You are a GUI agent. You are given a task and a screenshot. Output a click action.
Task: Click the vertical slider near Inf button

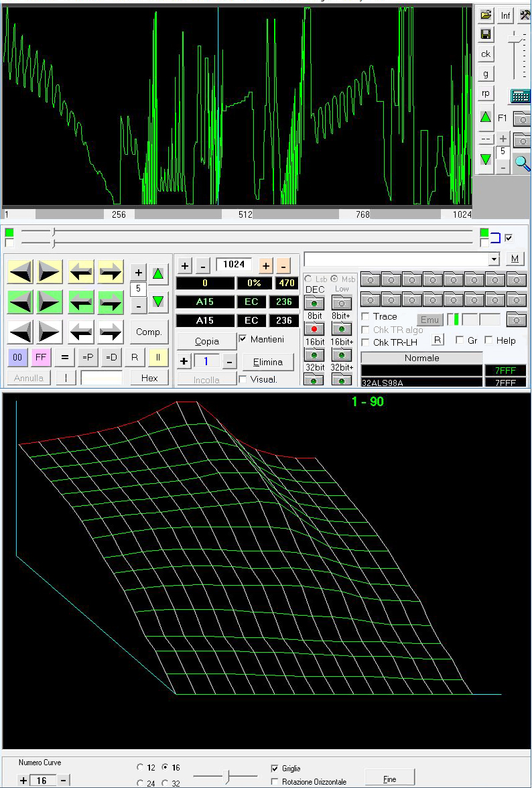(x=514, y=55)
